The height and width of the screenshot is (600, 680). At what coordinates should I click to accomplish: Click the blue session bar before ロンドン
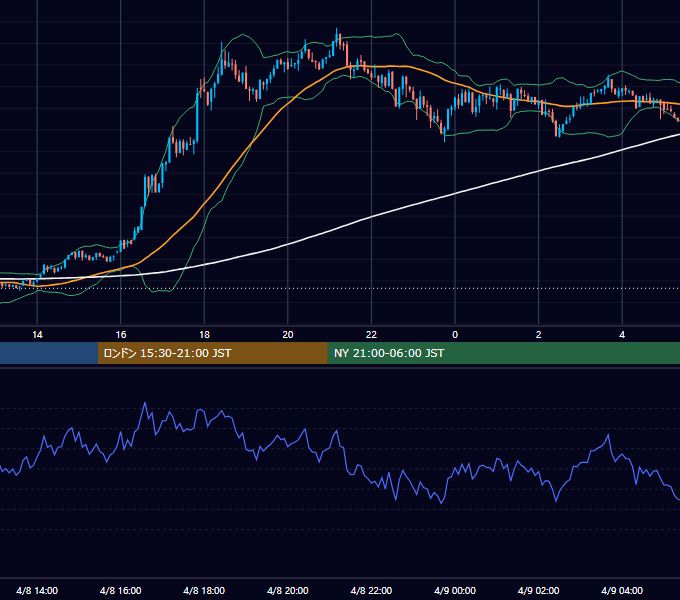pyautogui.click(x=49, y=353)
